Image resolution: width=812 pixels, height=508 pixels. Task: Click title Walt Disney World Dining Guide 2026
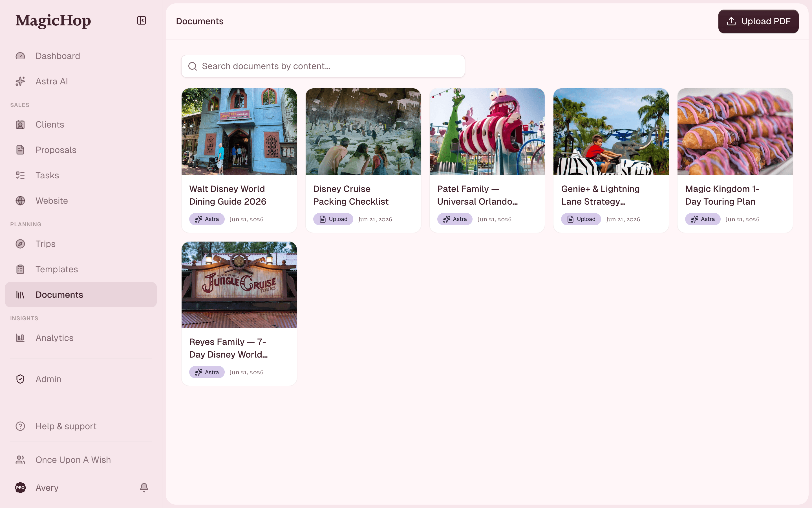coord(228,195)
